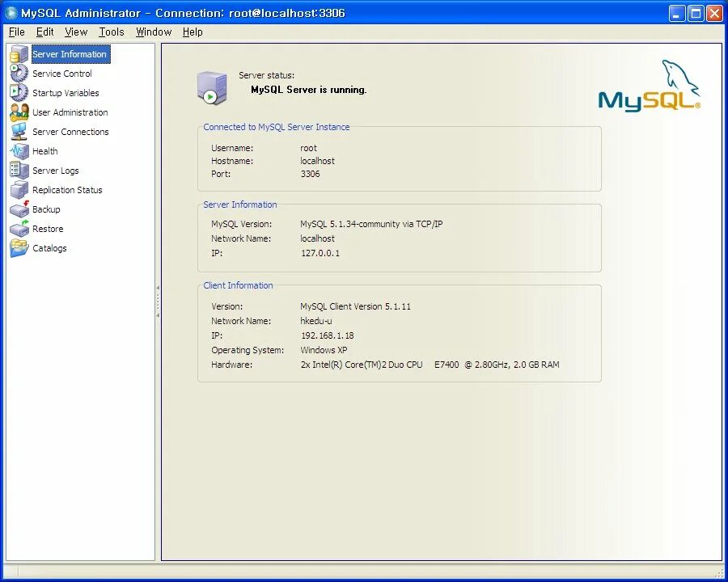
Task: Open the Edit menu
Action: click(45, 32)
